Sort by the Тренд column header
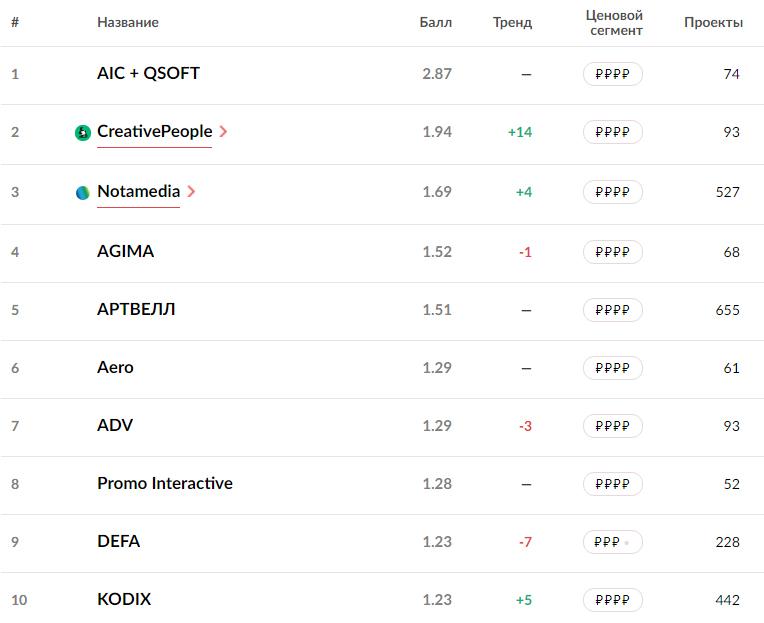The image size is (764, 623). pos(512,23)
